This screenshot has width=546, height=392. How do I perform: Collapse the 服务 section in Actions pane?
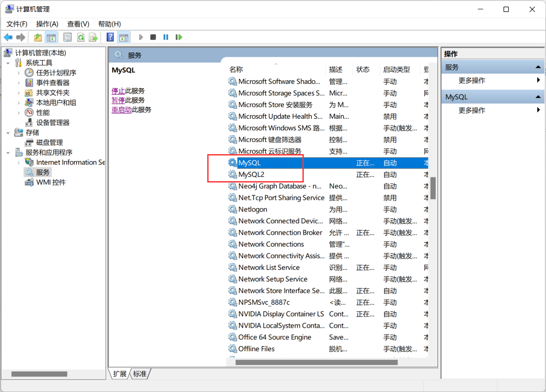click(x=538, y=67)
